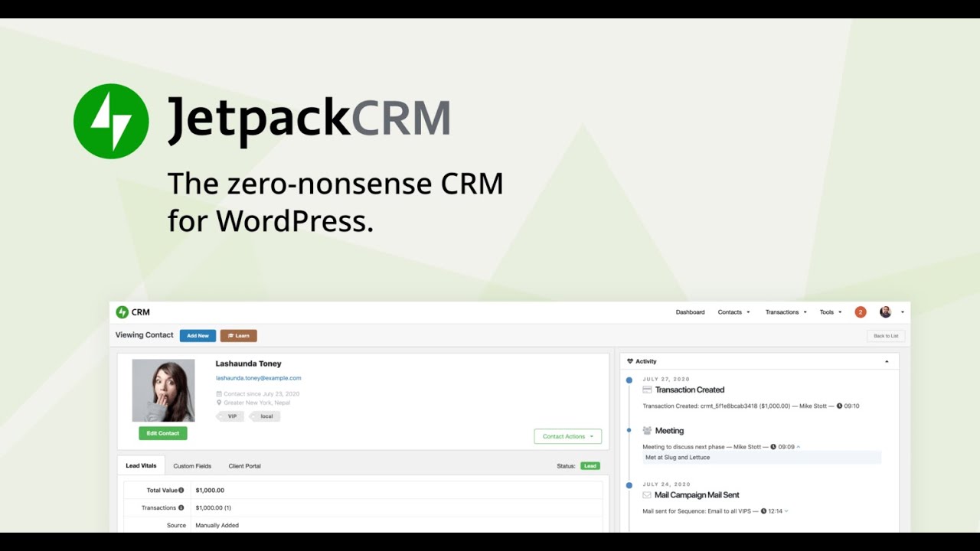Click the Transactions info icon
Image resolution: width=980 pixels, height=551 pixels.
click(x=181, y=507)
